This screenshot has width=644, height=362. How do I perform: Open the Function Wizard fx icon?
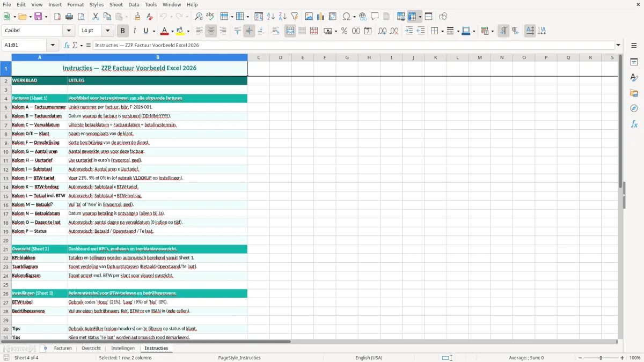tap(67, 45)
